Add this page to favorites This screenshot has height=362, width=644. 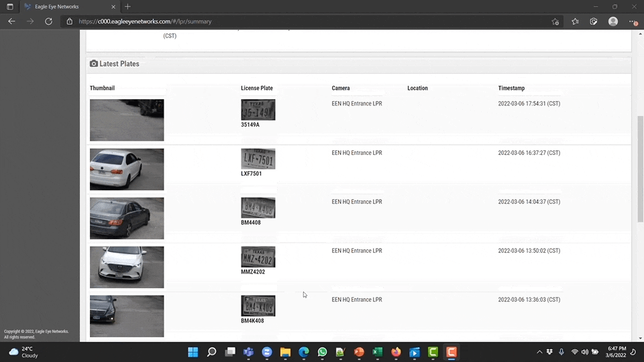555,21
